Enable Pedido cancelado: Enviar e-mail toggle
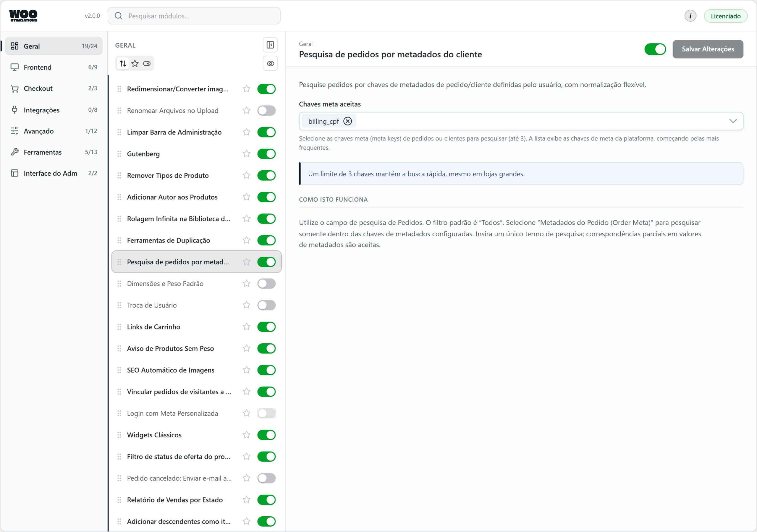 coord(266,478)
